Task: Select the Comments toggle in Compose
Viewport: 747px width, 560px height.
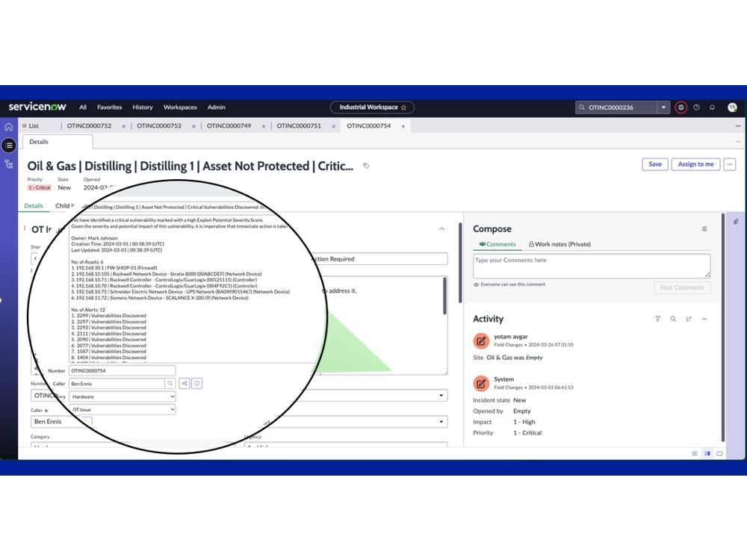Action: [x=498, y=244]
